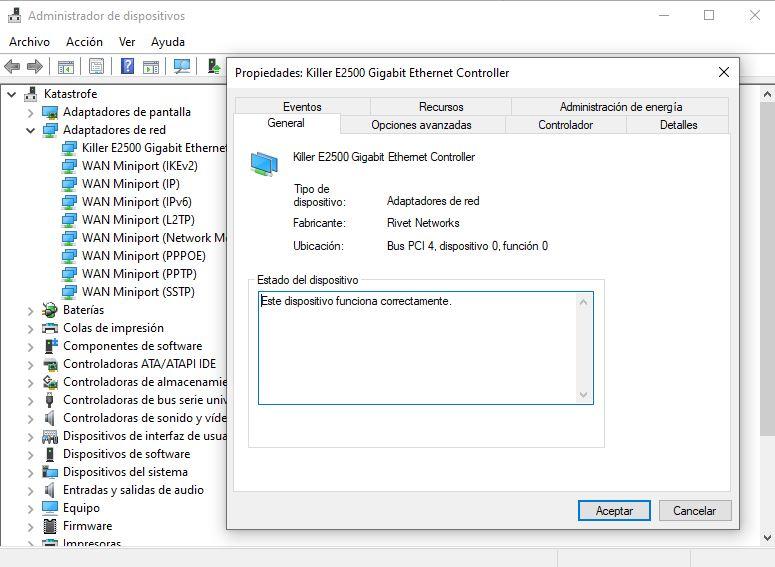Click the main window scrollbar down arrow

tap(768, 537)
